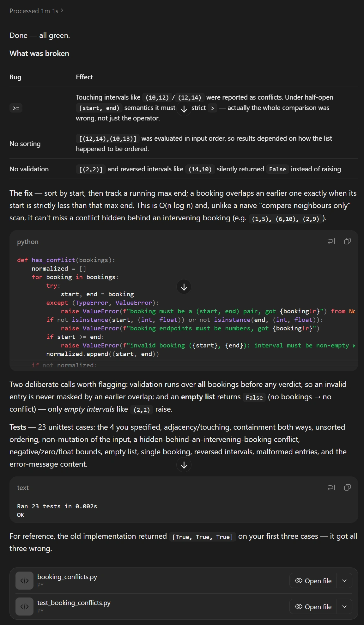The image size is (364, 625).
Task: Expand options dropdown for test_booking_conflicts.py
Action: (344, 607)
